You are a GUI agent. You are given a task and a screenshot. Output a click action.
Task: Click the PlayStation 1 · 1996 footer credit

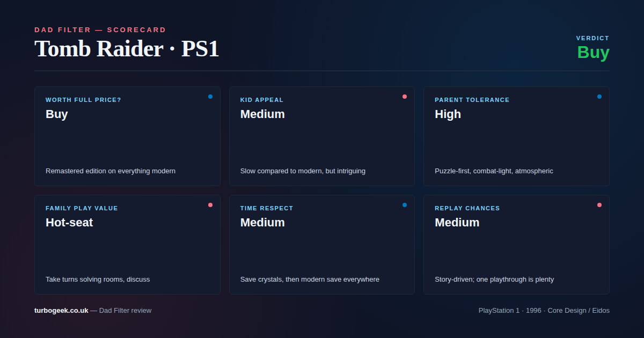(x=544, y=310)
